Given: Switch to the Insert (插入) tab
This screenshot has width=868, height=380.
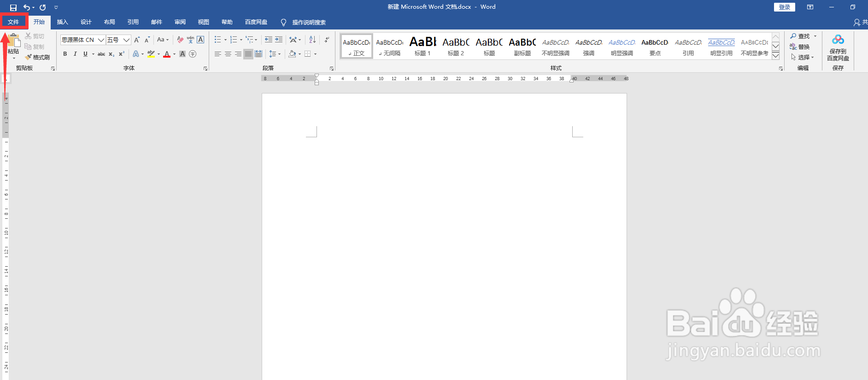Looking at the screenshot, I should coord(63,22).
